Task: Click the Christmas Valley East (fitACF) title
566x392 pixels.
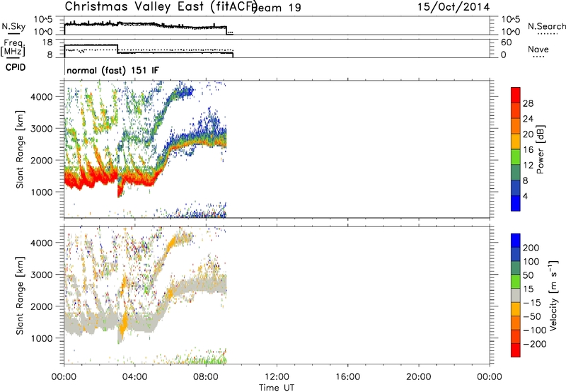Action: (x=161, y=6)
